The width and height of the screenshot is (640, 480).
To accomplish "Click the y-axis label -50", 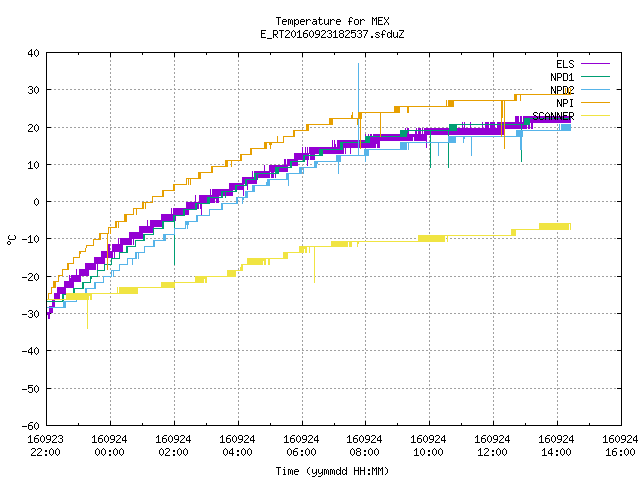I will tap(31, 389).
